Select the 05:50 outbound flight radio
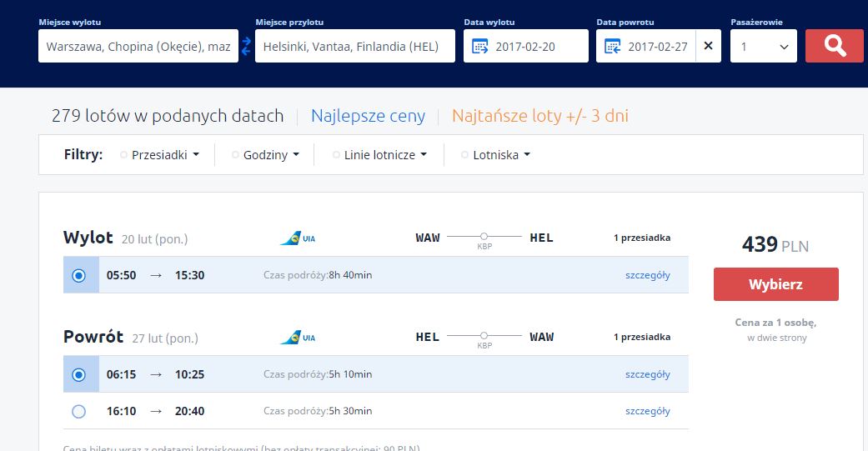This screenshot has height=451, width=868. click(x=79, y=275)
